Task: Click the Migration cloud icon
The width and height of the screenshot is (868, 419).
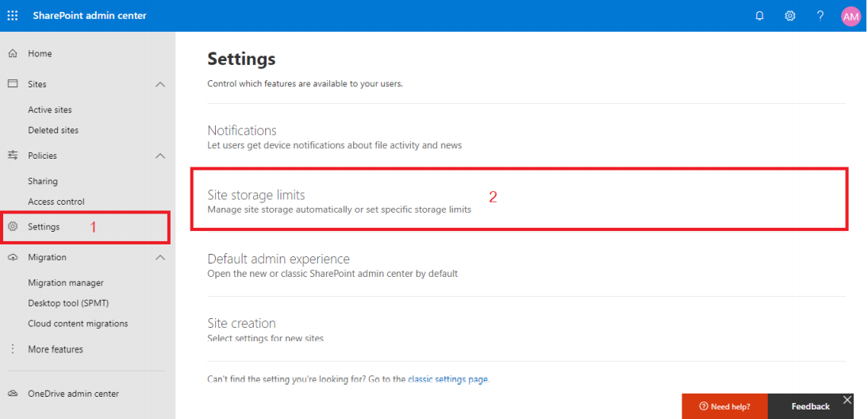Action: 13,257
